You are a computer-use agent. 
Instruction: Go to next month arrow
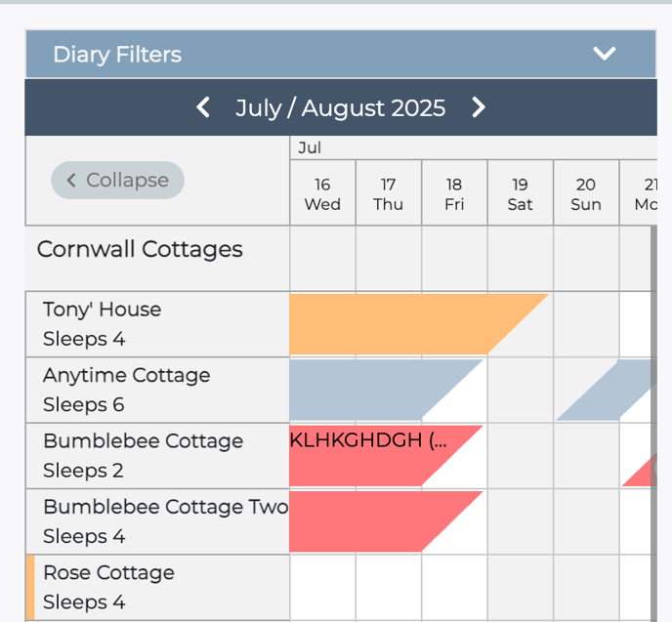coord(479,107)
